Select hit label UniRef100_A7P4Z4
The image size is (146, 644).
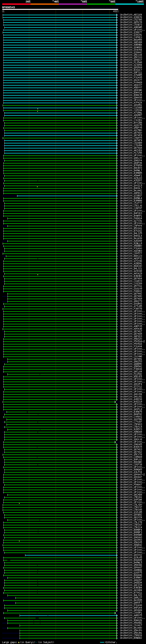click(x=131, y=103)
